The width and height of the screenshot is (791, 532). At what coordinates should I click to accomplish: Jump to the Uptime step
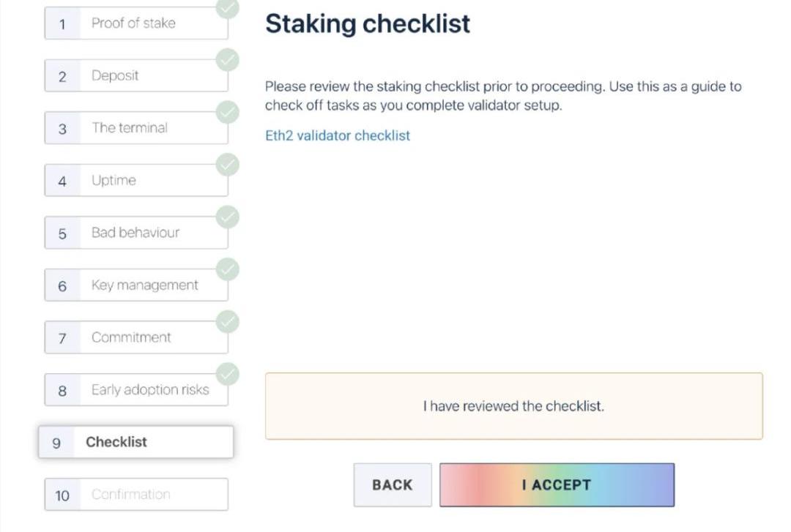pyautogui.click(x=135, y=181)
